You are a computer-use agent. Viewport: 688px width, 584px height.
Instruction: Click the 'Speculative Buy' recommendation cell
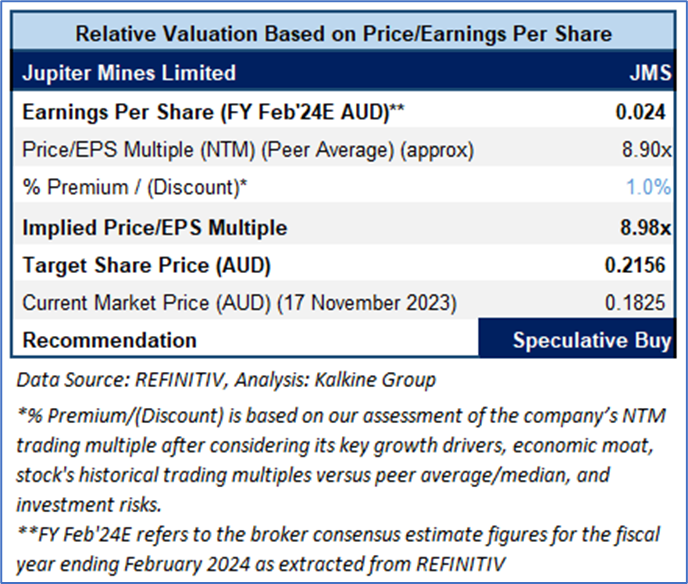(x=591, y=340)
